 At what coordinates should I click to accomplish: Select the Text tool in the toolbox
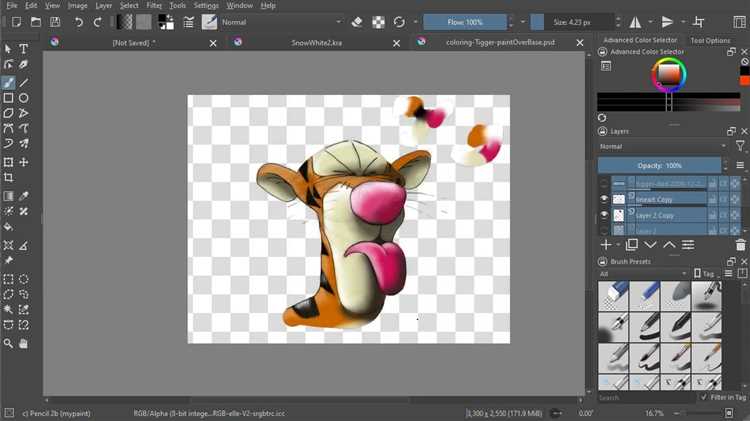click(x=23, y=49)
